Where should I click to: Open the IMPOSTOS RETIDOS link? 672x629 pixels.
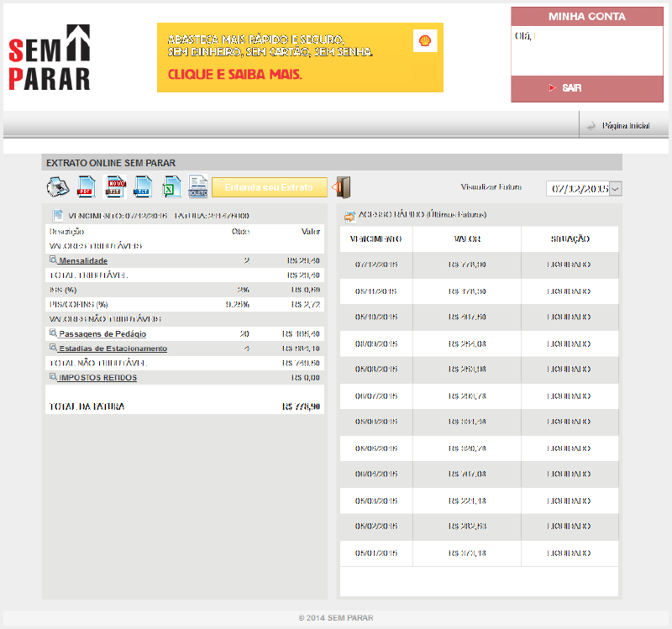pyautogui.click(x=97, y=378)
